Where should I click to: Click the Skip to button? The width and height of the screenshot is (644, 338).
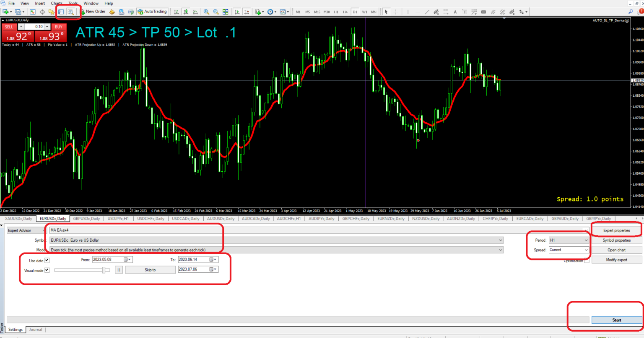click(150, 270)
